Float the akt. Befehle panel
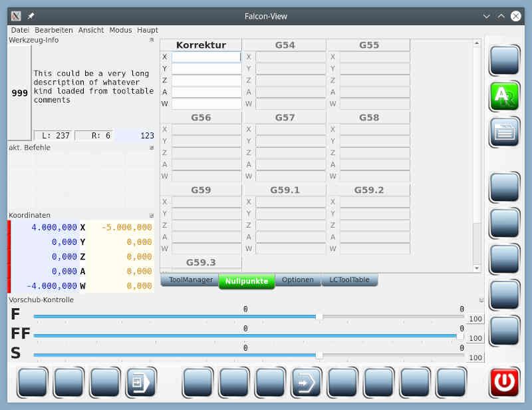The image size is (532, 410). [x=152, y=148]
